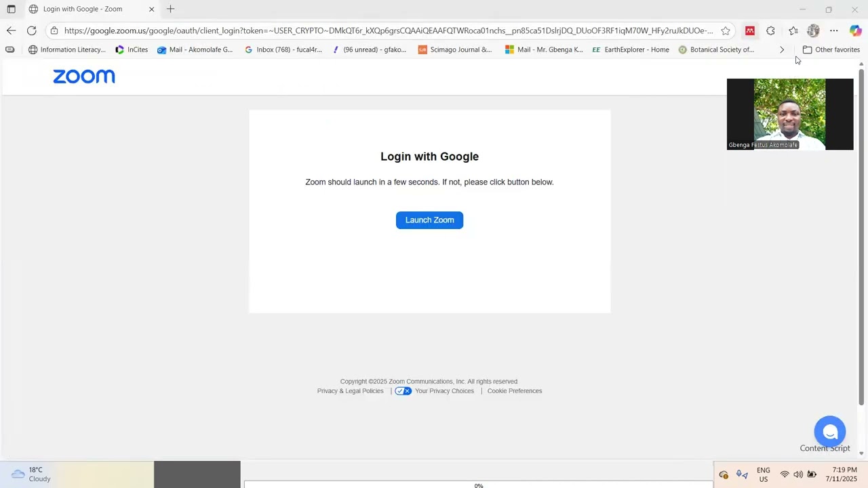Image resolution: width=868 pixels, height=488 pixels.
Task: Open the Zoom support chat bubble
Action: point(830,432)
